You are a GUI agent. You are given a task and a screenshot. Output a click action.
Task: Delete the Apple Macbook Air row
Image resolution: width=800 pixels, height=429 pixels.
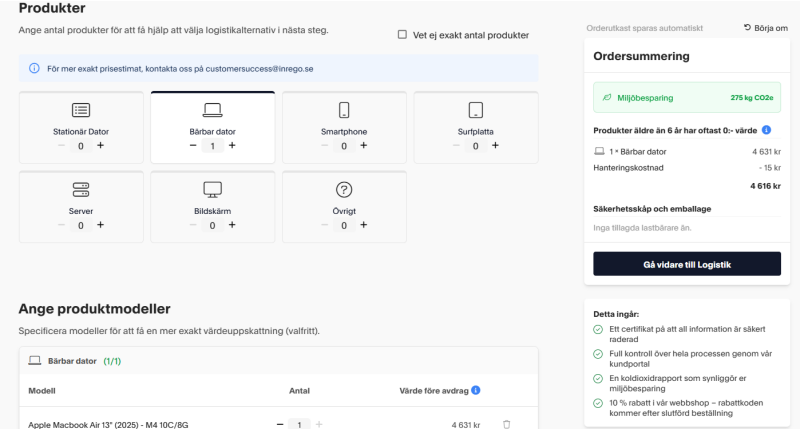click(x=506, y=424)
